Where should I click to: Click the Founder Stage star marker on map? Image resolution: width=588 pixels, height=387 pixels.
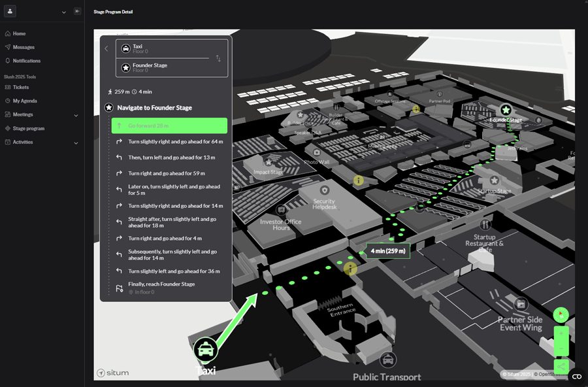(506, 110)
